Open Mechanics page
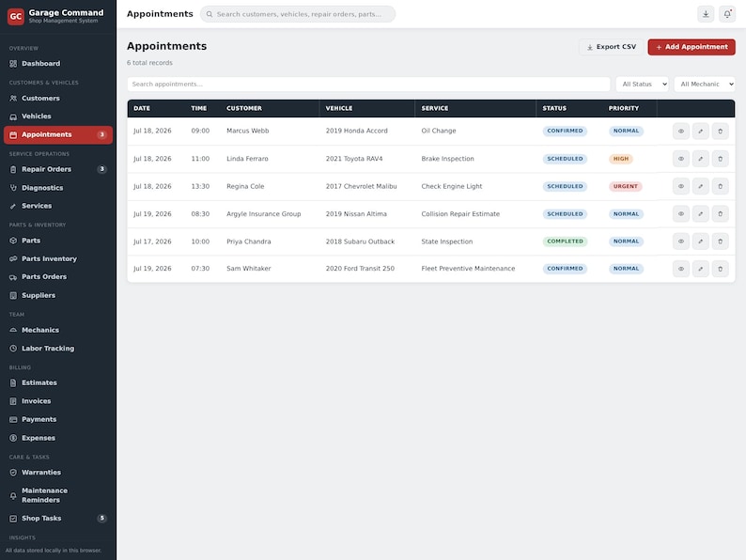This screenshot has width=746, height=560. point(58,330)
